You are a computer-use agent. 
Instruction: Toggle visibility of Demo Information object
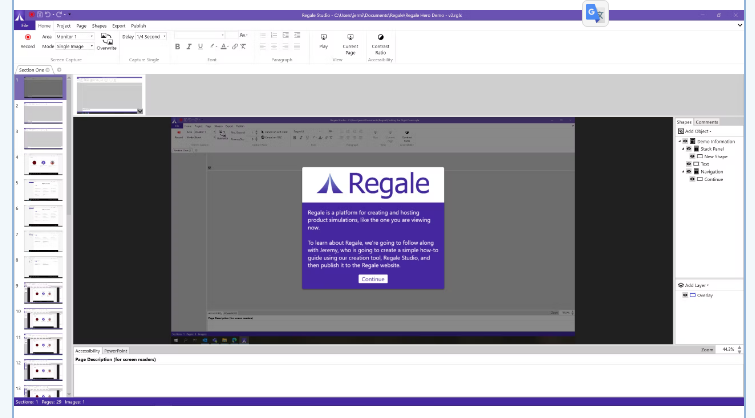click(686, 142)
